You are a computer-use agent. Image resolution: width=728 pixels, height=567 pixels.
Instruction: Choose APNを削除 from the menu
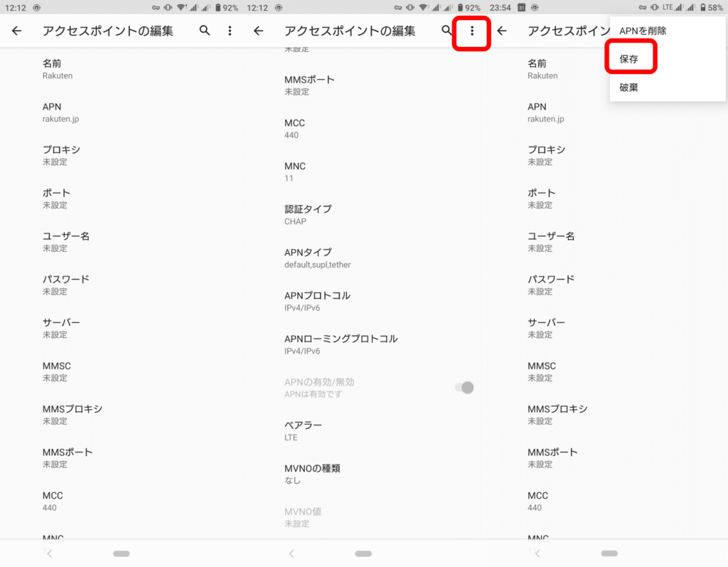641,31
